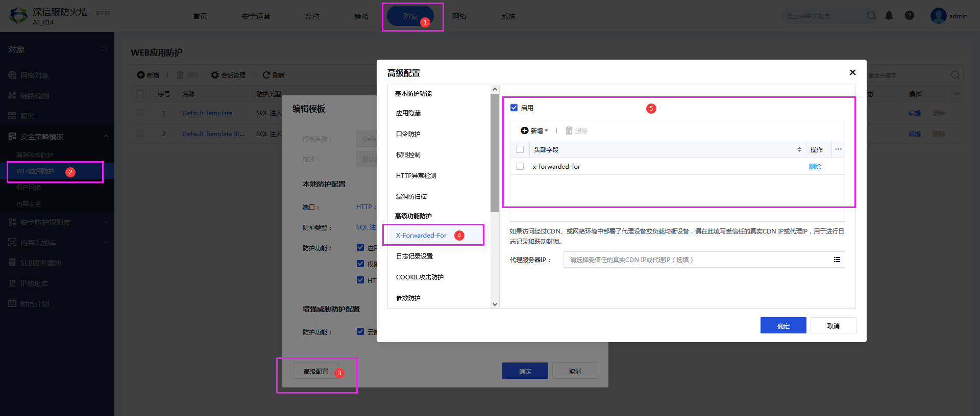
Task: Click 删除 link for x-forwarded-for row
Action: 815,166
